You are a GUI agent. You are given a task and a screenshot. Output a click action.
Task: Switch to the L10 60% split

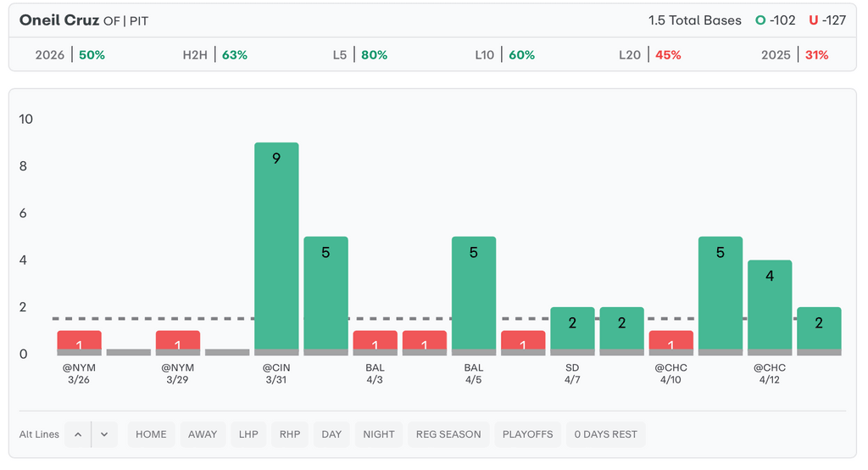coord(505,55)
